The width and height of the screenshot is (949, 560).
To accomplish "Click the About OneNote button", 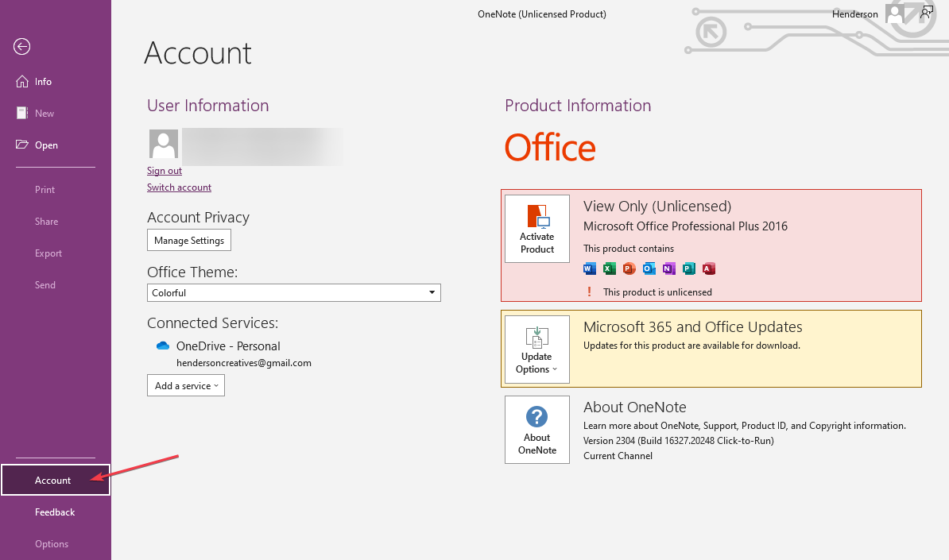I will coord(536,430).
